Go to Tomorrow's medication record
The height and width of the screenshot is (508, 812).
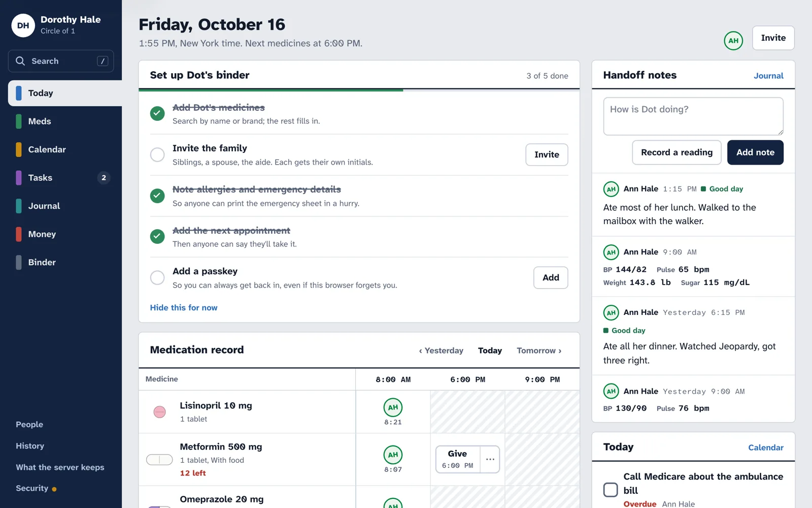(x=539, y=351)
